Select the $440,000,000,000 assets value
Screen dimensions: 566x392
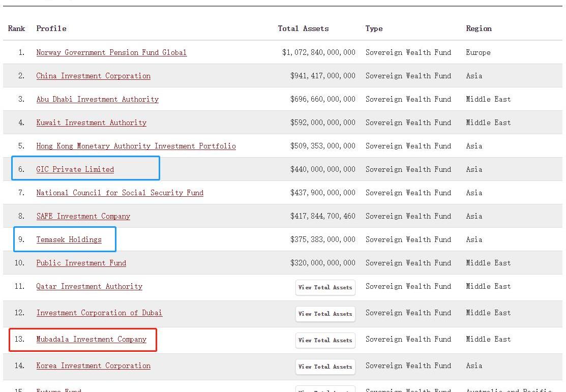point(323,170)
